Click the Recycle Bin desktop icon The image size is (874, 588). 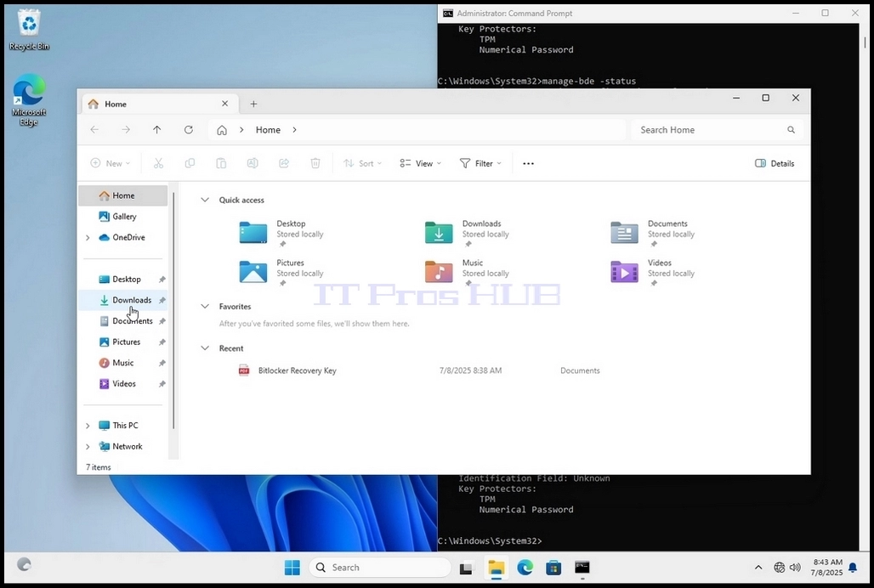click(x=29, y=30)
